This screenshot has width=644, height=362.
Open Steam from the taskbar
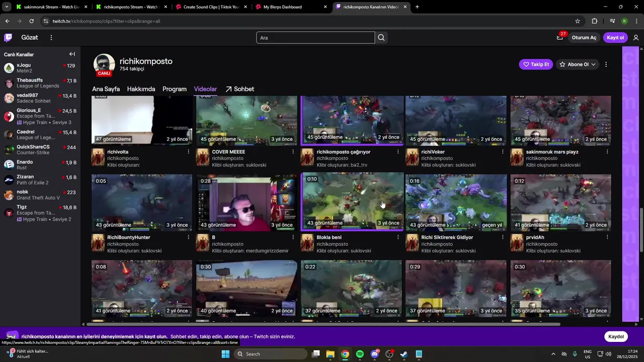[404, 354]
